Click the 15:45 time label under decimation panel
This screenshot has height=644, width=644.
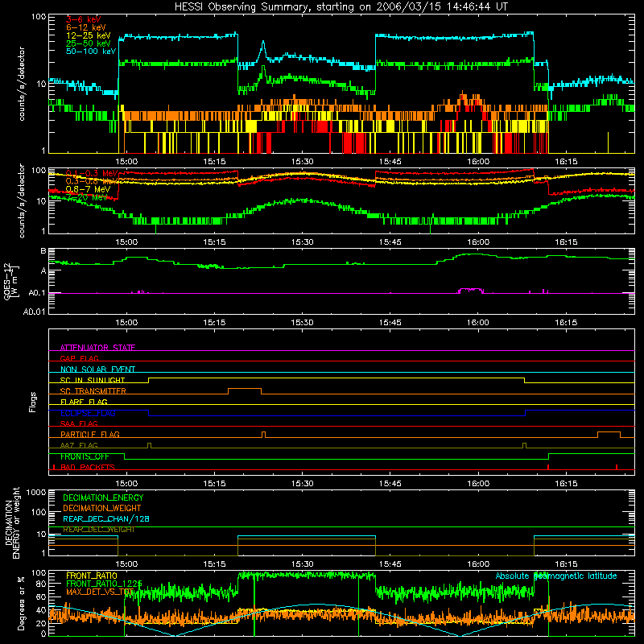click(390, 564)
